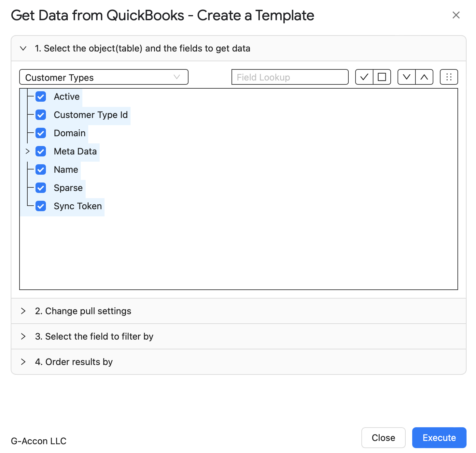Viewport: 476px width, 453px height.
Task: Uncheck the Name field checkbox
Action: 41,169
